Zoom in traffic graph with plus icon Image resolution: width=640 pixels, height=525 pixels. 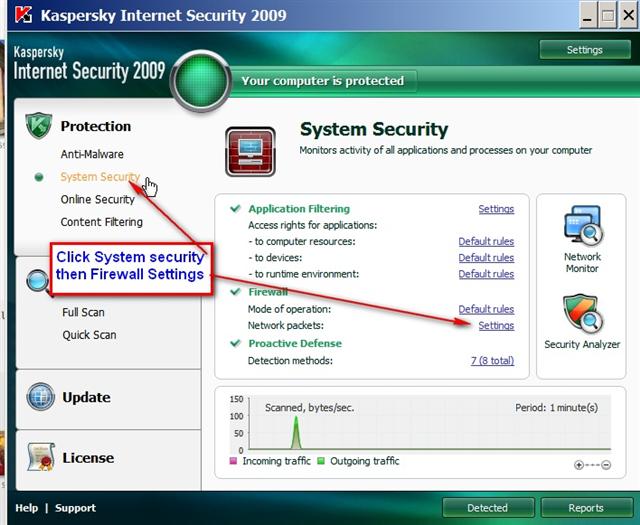click(x=579, y=465)
